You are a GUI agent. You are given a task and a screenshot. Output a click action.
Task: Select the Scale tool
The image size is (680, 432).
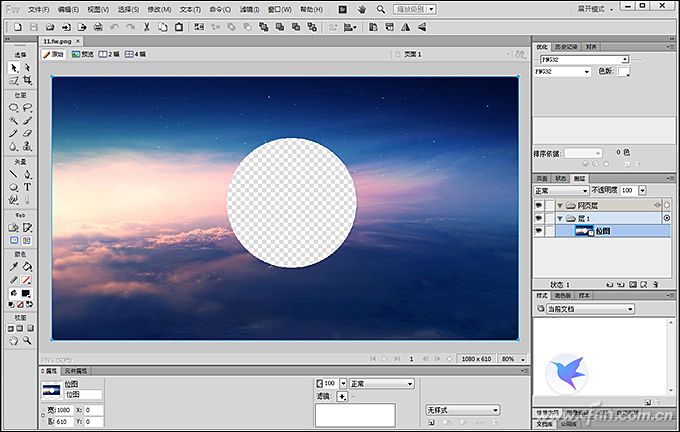pos(14,80)
